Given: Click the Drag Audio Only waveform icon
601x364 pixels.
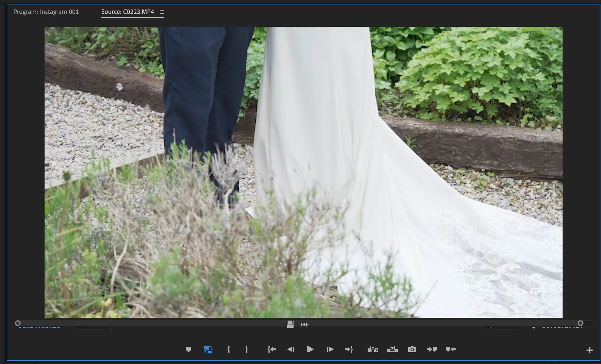Looking at the screenshot, I should (x=305, y=324).
